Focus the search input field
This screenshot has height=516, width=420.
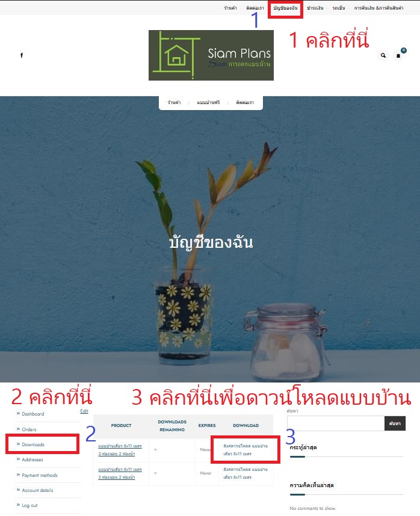(336, 423)
